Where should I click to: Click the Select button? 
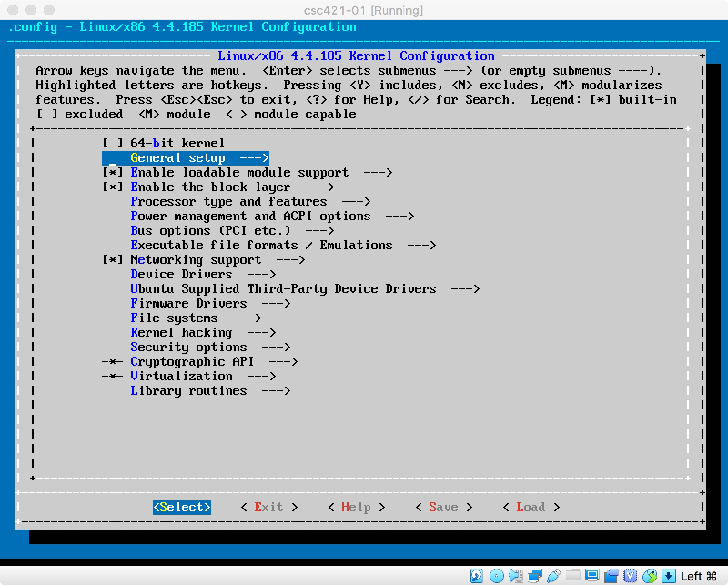(x=182, y=507)
